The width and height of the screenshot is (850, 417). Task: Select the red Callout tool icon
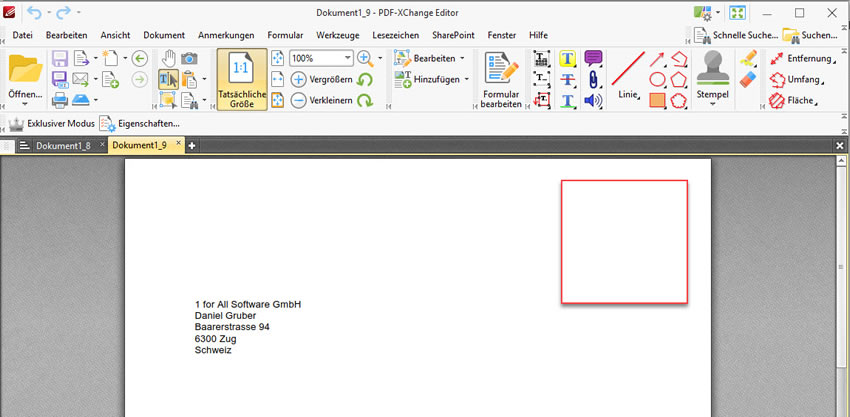[542, 100]
